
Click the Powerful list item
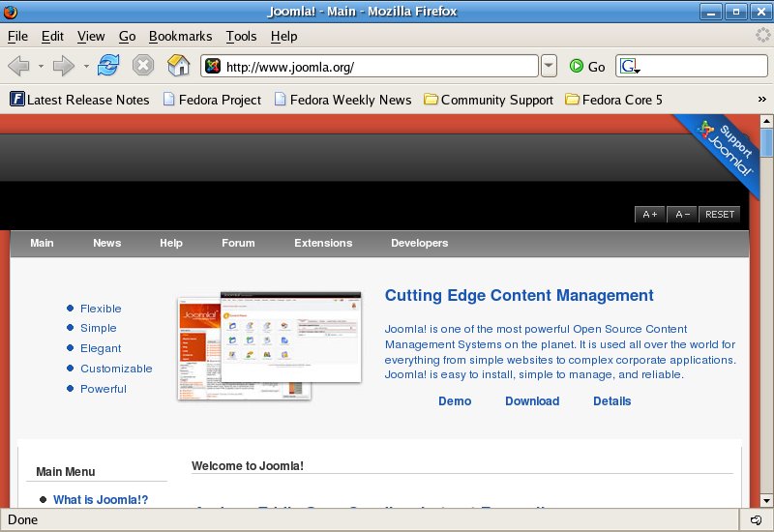104,389
